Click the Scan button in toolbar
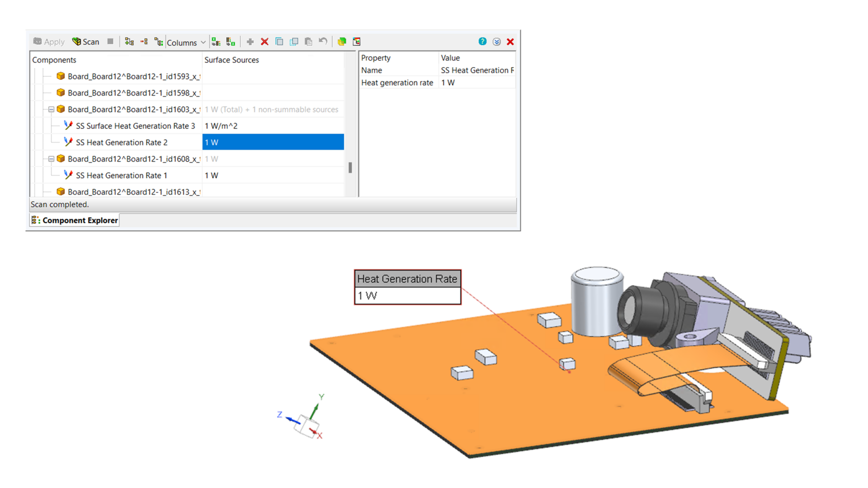Screen dimensions: 868x488 [x=86, y=42]
